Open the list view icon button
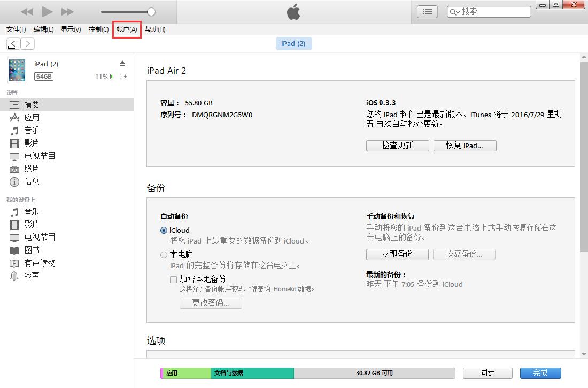588x388 pixels. pyautogui.click(x=427, y=12)
